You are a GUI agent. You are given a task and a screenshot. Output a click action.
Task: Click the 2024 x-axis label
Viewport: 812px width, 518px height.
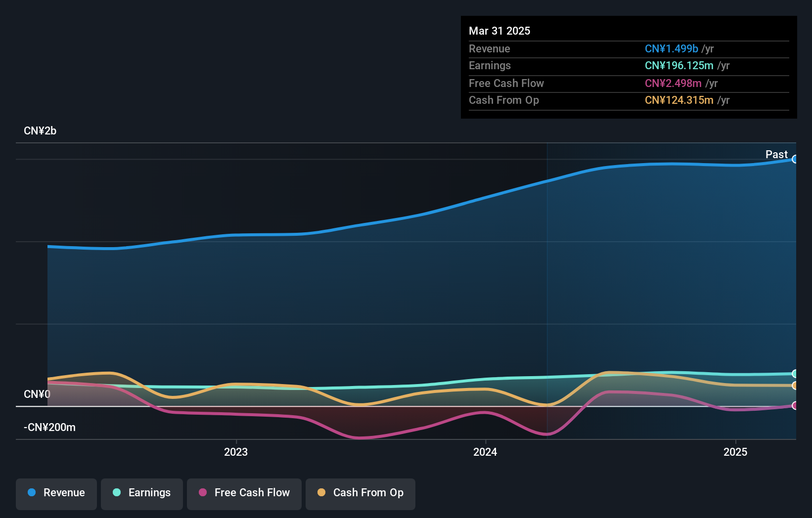point(485,452)
